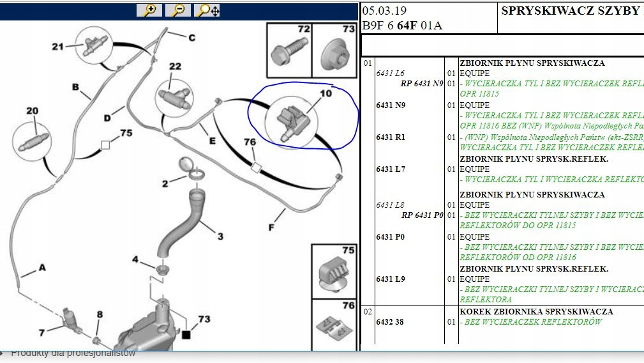This screenshot has width=644, height=363.
Task: Click the zoom in magnifier icon
Action: 149,10
